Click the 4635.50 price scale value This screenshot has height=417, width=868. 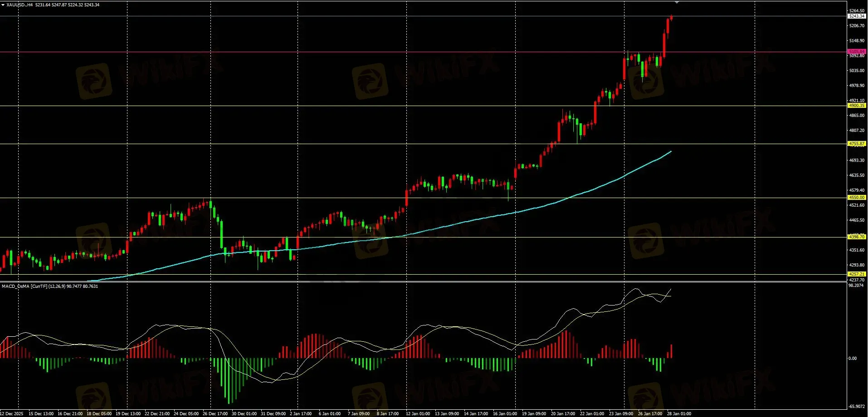[x=857, y=175]
